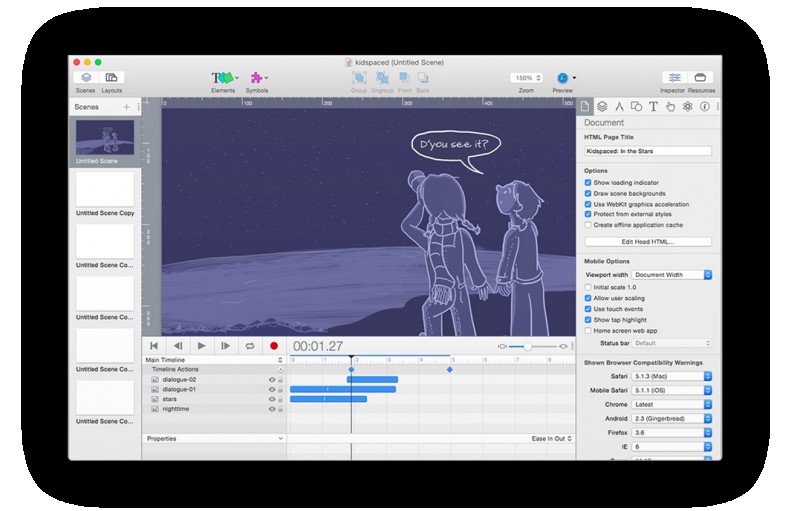Screen dimensions: 800x511
Task: Preview in browser with Safari icon
Action: click(563, 78)
